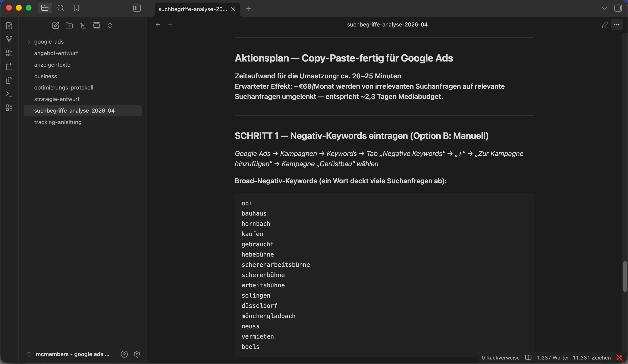The width and height of the screenshot is (628, 364).
Task: Toggle the left sidebar collapse icon
Action: pyautogui.click(x=137, y=8)
